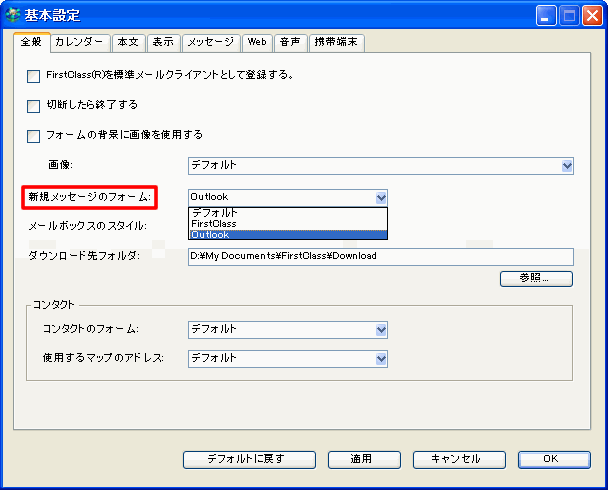Open the 音声 tab
Viewport: 608px width, 490px height.
pos(290,42)
